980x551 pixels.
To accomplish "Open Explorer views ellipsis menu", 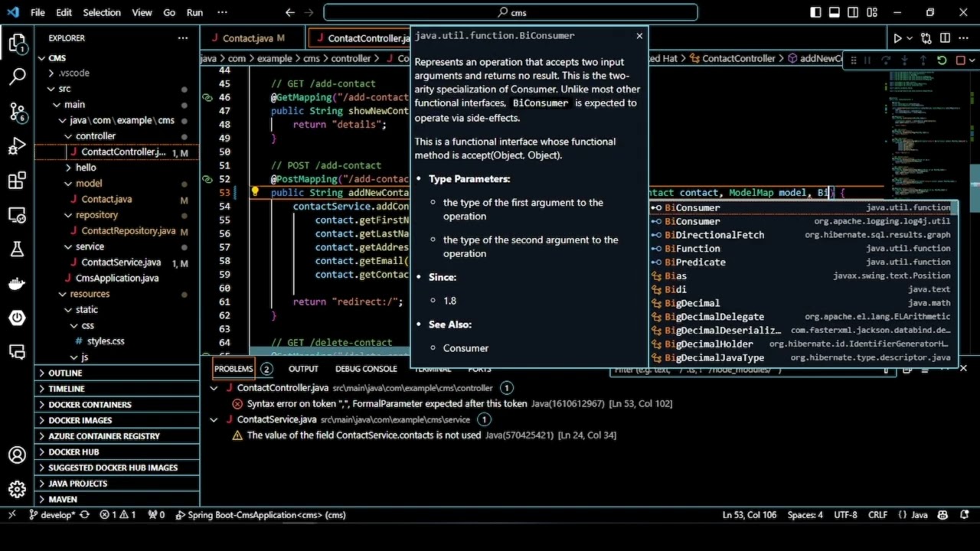I will click(183, 38).
